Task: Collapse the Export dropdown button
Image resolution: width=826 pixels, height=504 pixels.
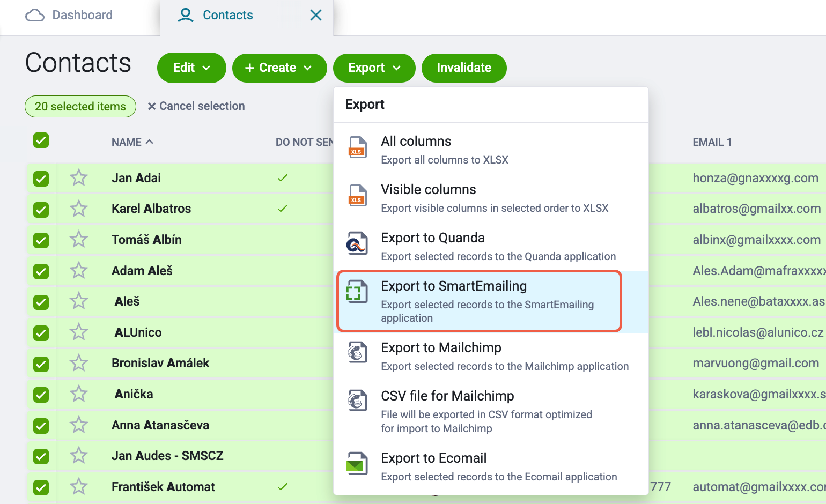Action: [x=374, y=68]
